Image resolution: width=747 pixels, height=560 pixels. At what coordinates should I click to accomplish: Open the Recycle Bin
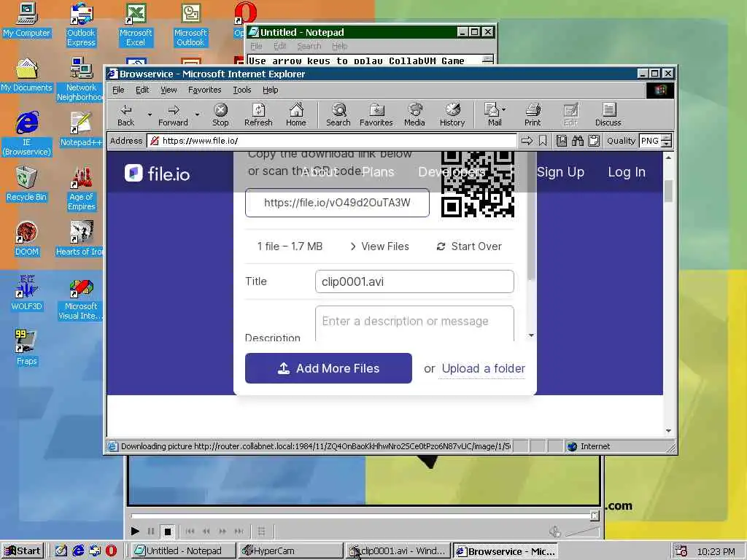click(x=26, y=184)
